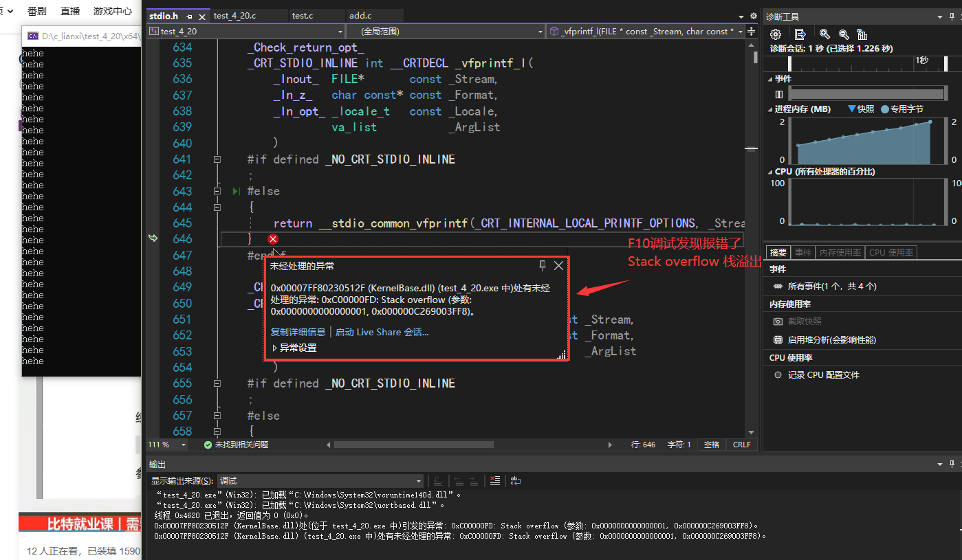Click all events glasses icon
962x560 pixels.
pyautogui.click(x=778, y=287)
